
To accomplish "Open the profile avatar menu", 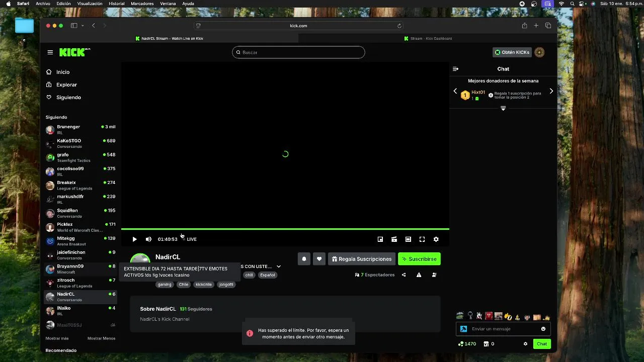I will pyautogui.click(x=539, y=52).
